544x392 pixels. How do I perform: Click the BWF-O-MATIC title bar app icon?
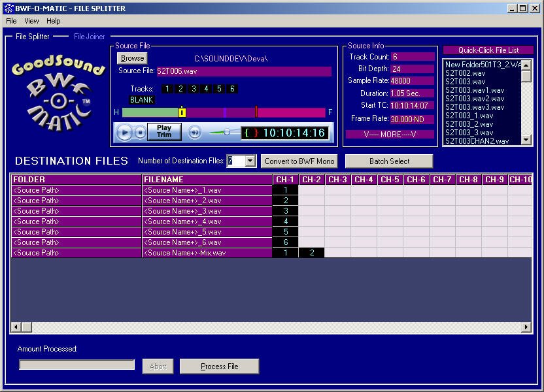[8, 8]
